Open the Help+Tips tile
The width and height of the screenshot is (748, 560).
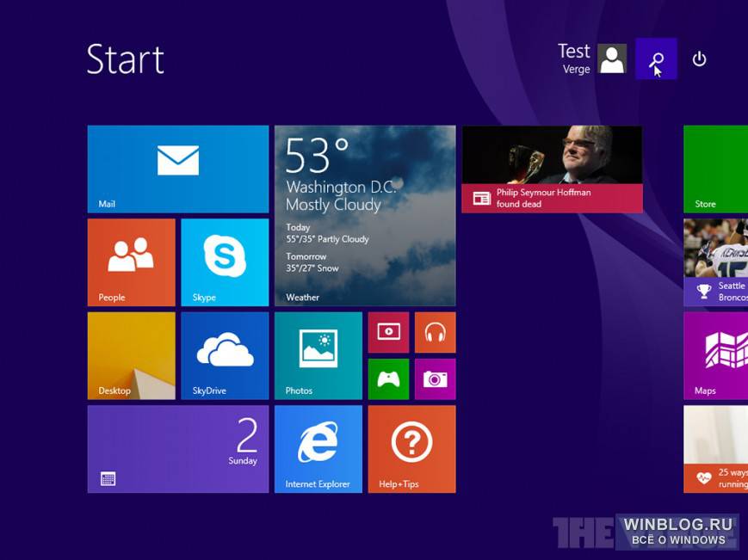pos(411,449)
